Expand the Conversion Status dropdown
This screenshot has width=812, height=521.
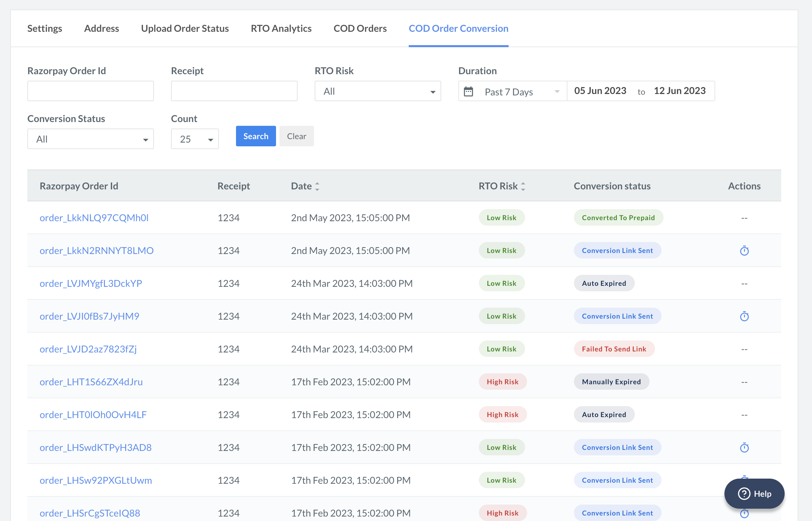pos(91,139)
